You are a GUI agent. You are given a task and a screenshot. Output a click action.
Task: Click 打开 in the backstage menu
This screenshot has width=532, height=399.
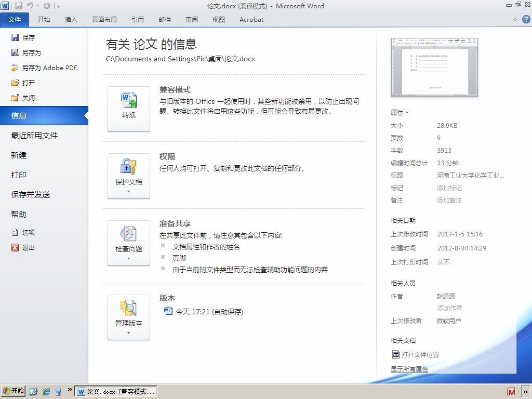23,83
